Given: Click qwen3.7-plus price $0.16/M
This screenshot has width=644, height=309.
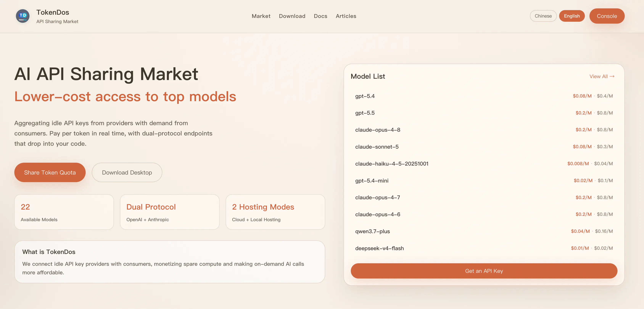Looking at the screenshot, I should 604,231.
